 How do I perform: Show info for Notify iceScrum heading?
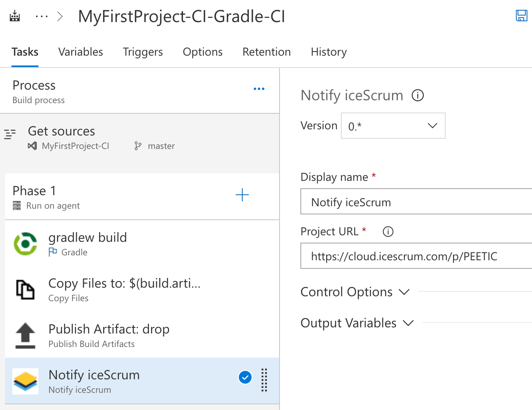click(x=418, y=95)
